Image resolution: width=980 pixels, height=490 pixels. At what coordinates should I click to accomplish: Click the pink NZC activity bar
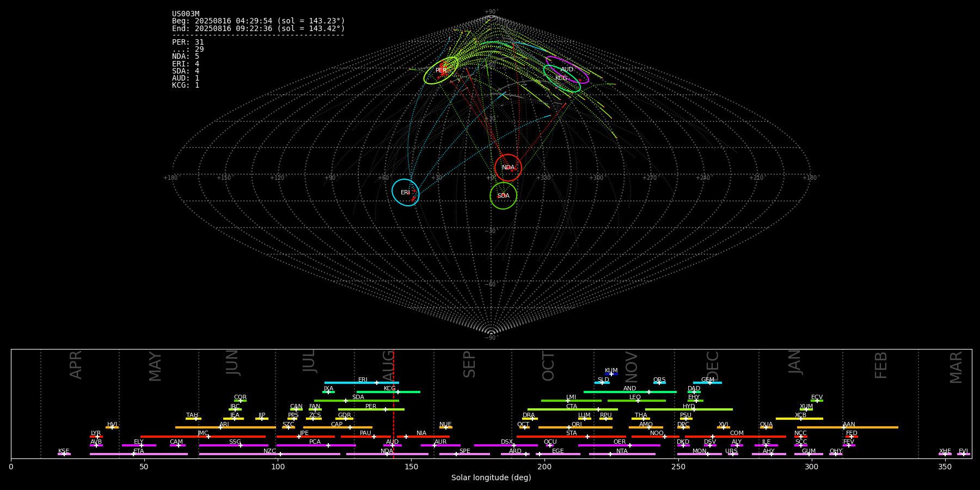tap(269, 454)
